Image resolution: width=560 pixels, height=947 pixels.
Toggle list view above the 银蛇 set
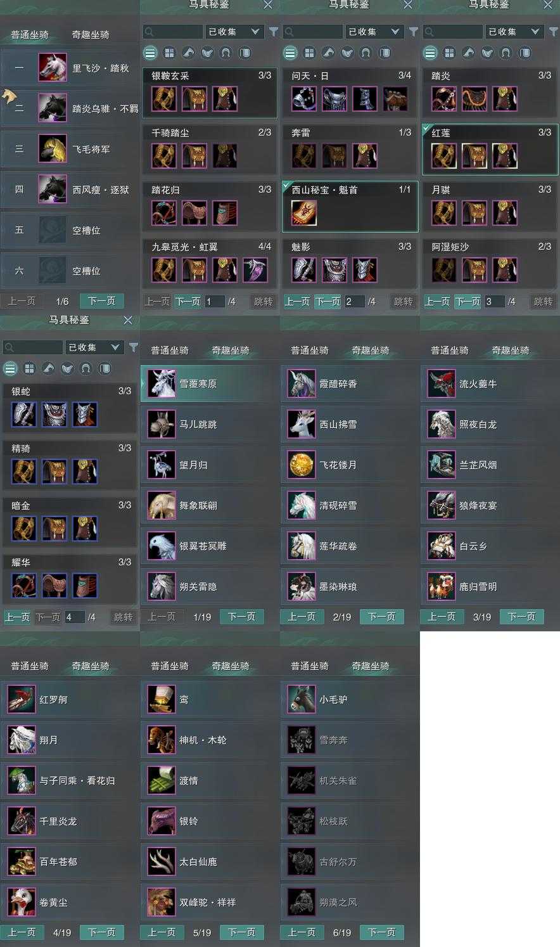click(10, 368)
